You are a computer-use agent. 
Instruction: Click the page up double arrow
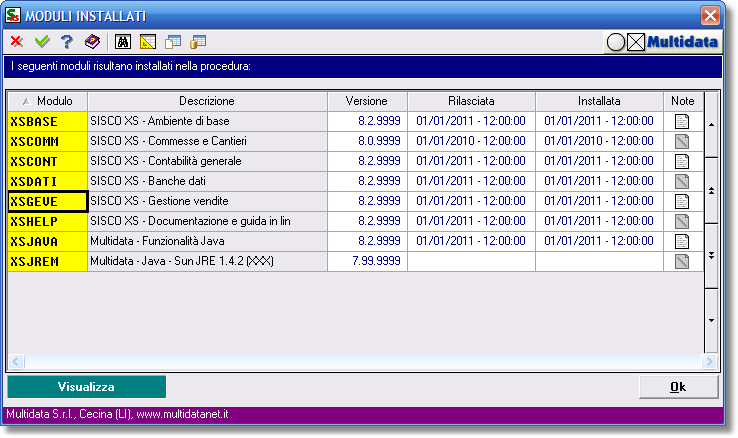(711, 191)
